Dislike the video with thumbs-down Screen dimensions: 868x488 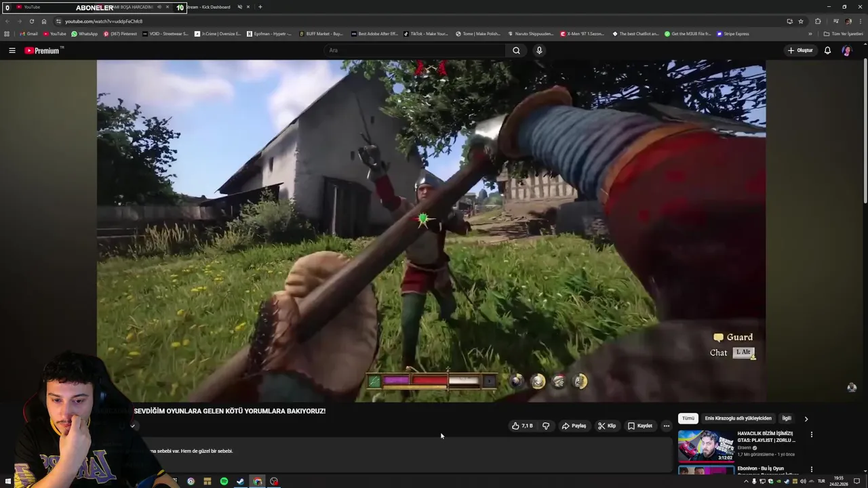546,426
